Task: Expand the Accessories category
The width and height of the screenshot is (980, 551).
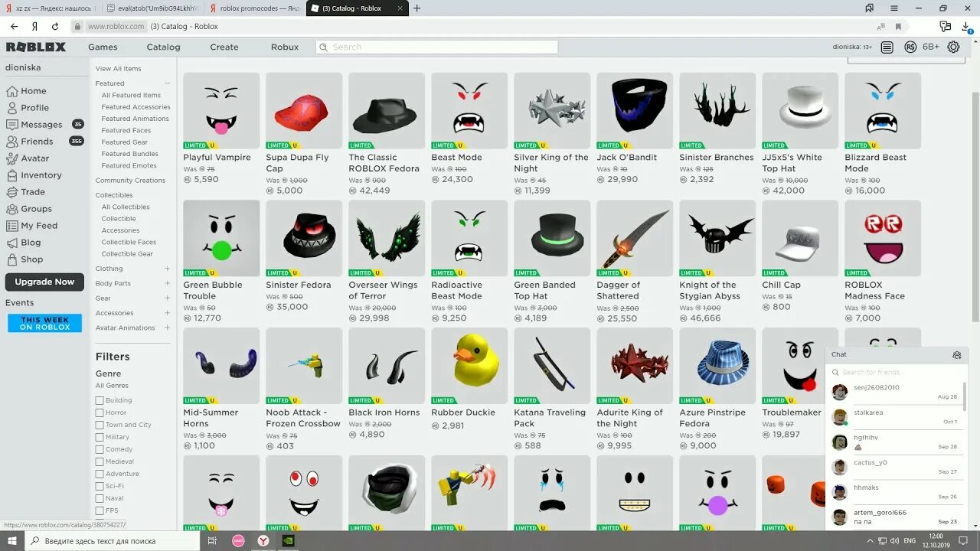Action: pos(167,313)
